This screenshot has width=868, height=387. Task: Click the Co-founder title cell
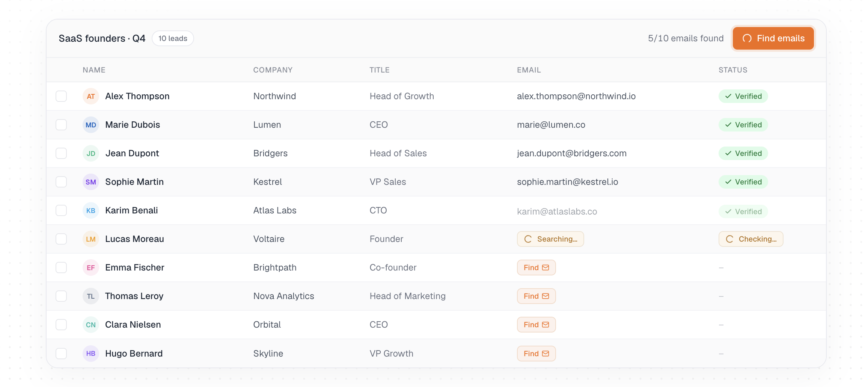click(x=393, y=268)
